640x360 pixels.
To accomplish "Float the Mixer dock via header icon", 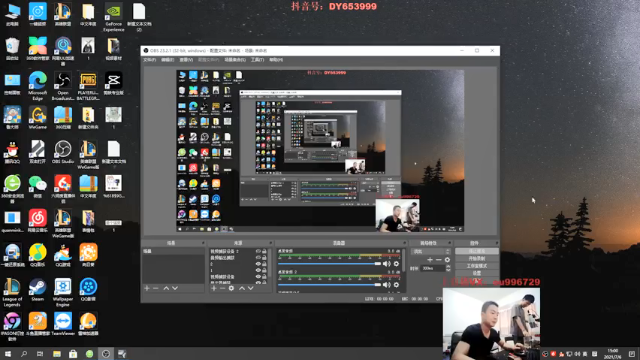I will pos(404,243).
